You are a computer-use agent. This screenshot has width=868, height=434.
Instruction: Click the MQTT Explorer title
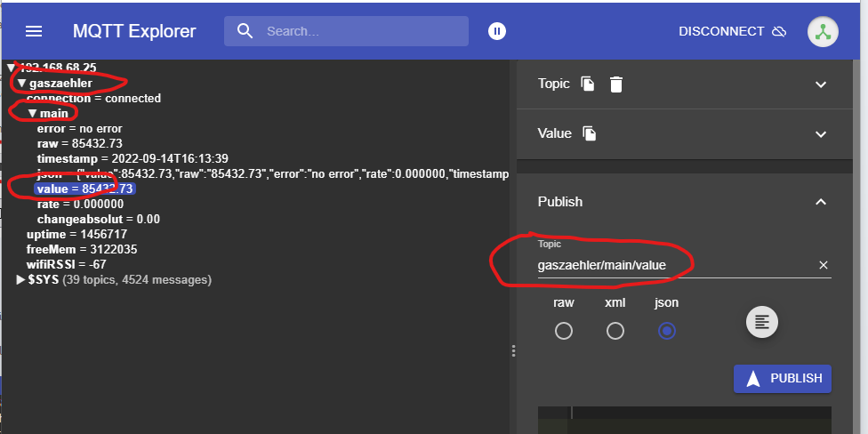(x=134, y=31)
